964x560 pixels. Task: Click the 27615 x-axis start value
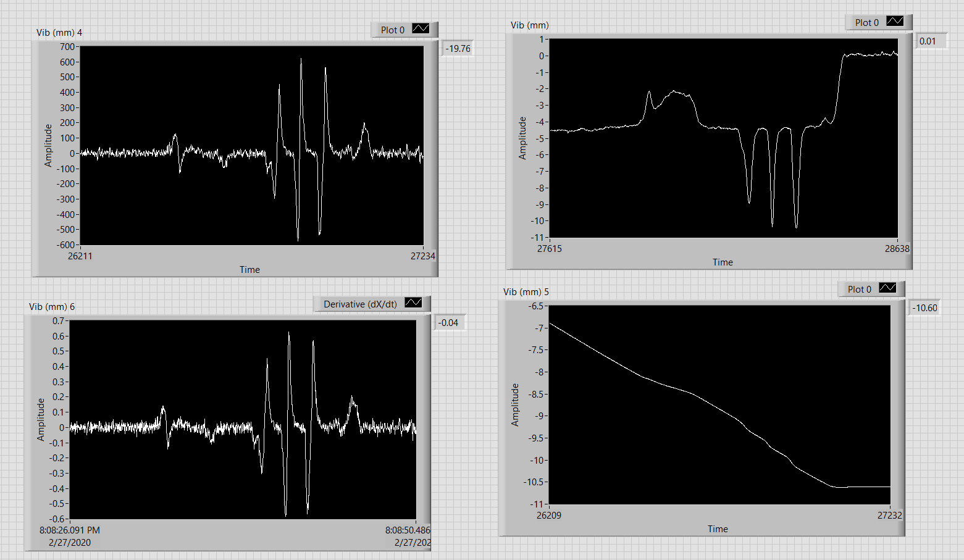click(x=550, y=248)
